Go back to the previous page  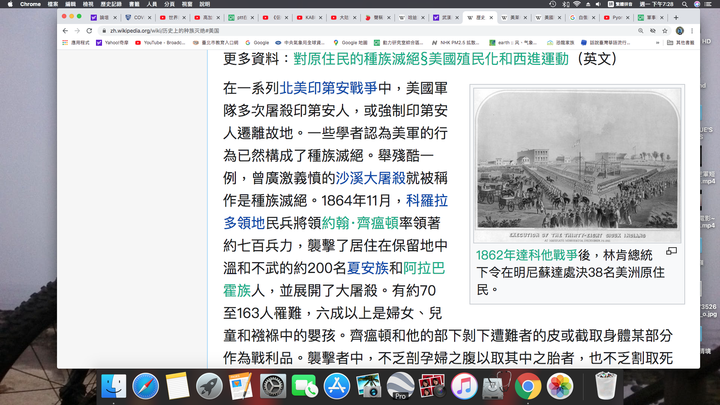pos(65,31)
